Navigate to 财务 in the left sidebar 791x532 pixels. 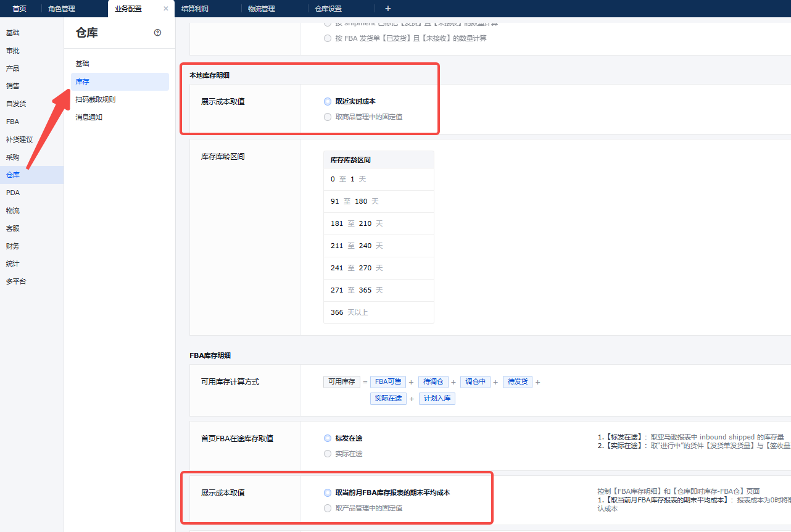point(12,246)
